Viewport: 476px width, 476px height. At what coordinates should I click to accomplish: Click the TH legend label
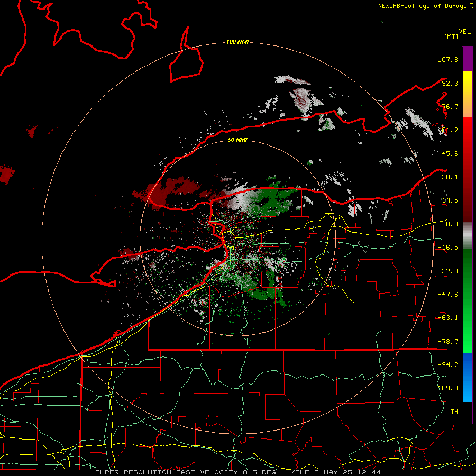click(454, 411)
